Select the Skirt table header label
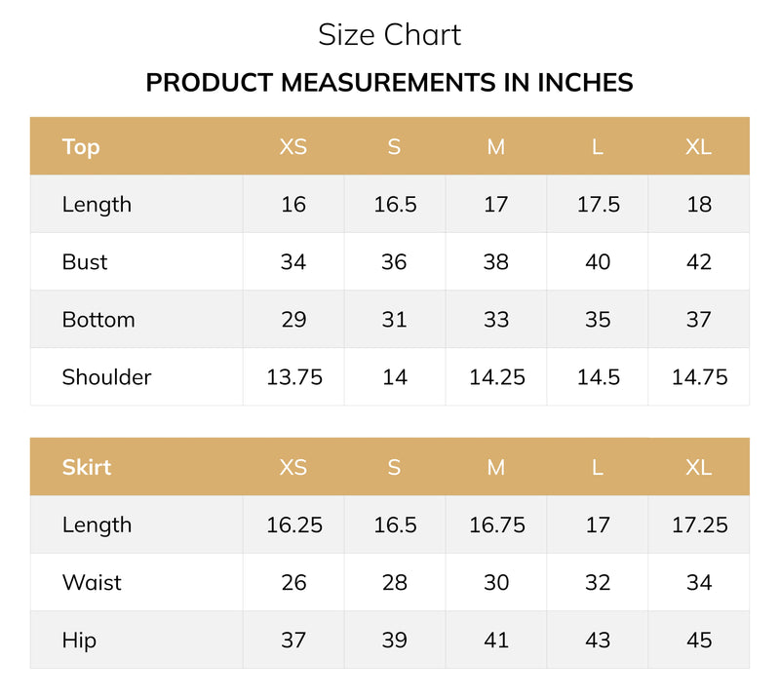The image size is (780, 700). pos(87,467)
